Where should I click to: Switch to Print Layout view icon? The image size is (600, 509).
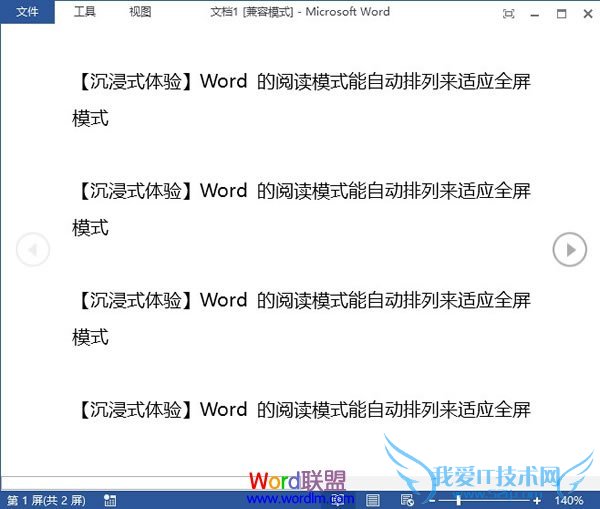click(x=373, y=500)
